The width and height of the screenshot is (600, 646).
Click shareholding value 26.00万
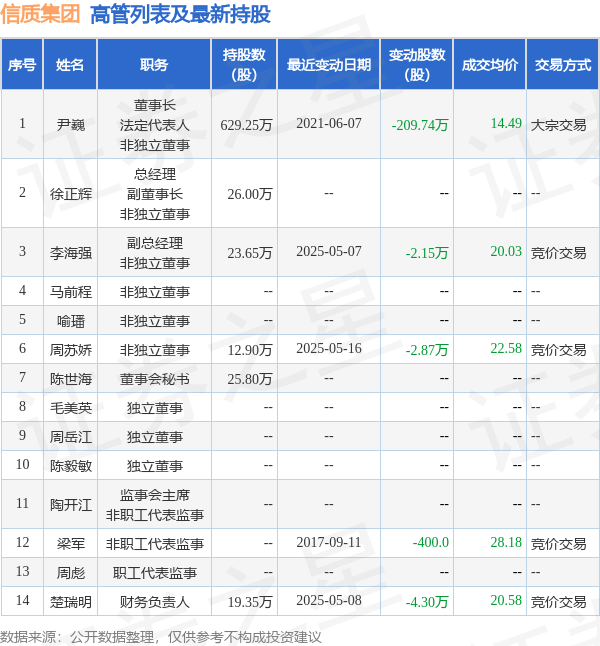pos(250,194)
